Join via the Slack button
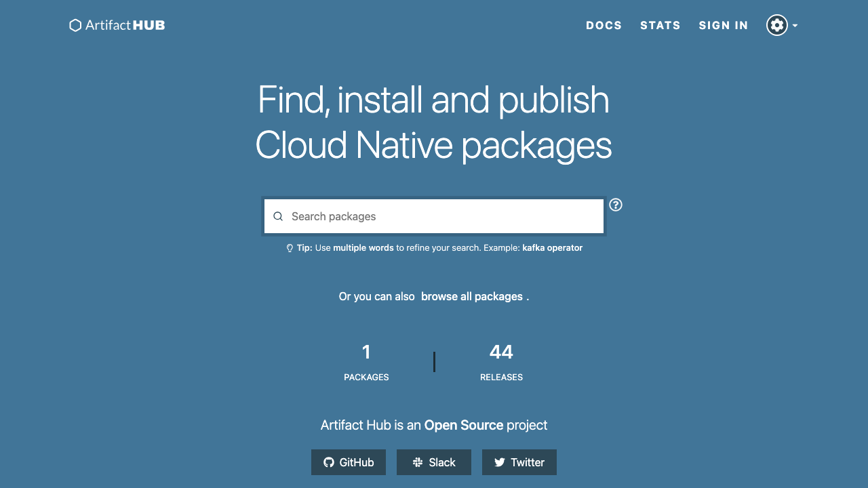Viewport: 868px width, 488px height. pos(434,462)
